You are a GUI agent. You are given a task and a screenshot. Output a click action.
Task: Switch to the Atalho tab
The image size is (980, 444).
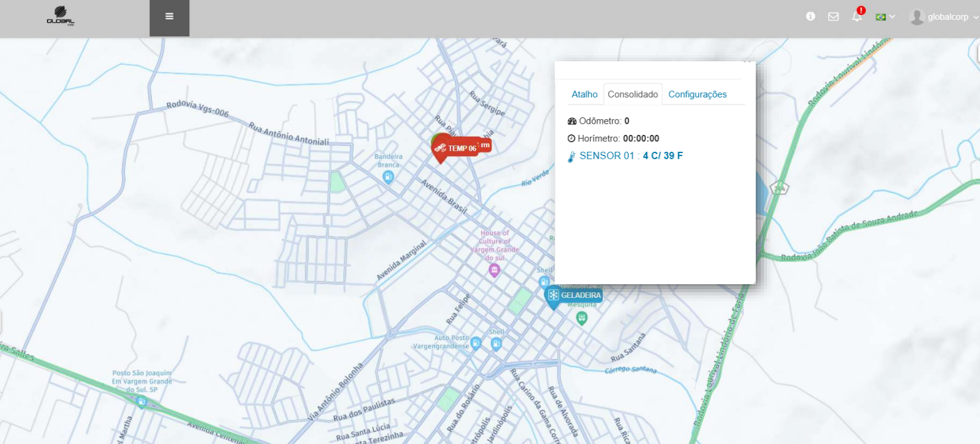(584, 94)
